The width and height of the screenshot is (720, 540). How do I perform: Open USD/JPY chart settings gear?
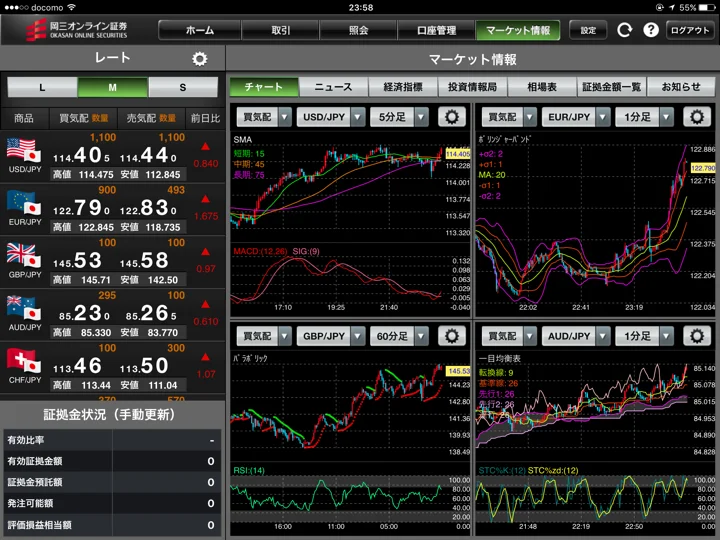coord(451,117)
